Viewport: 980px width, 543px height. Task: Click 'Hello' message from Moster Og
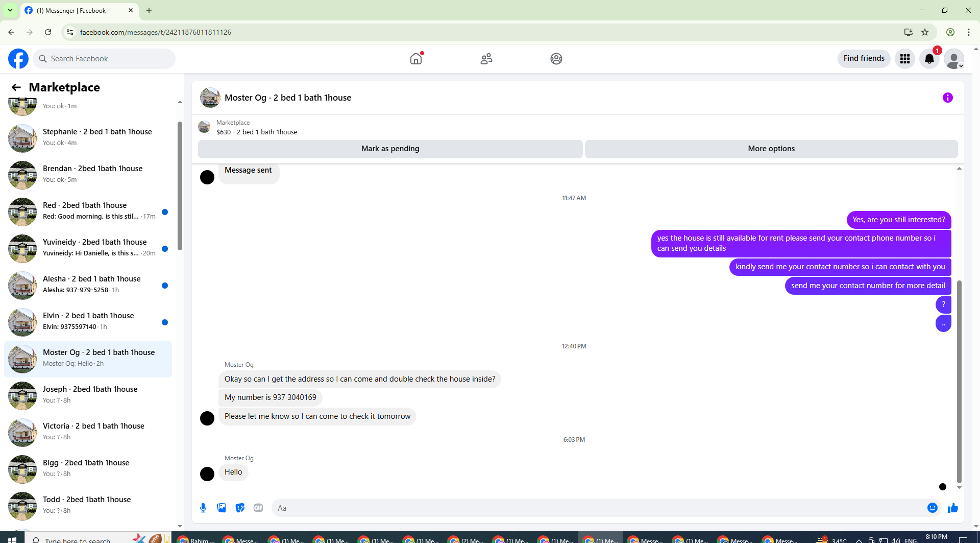click(233, 472)
